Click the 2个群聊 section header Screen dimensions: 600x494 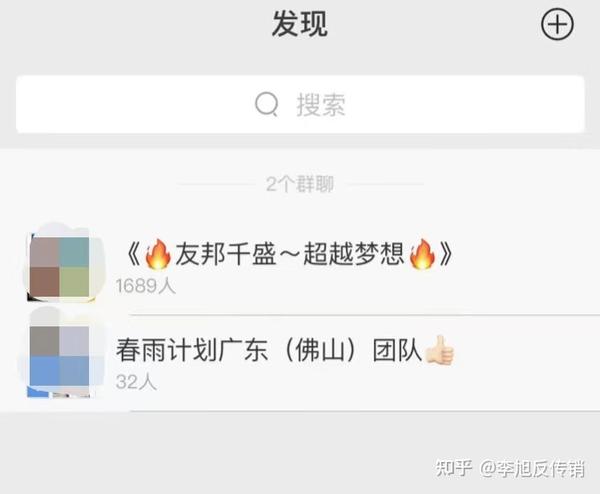point(300,184)
